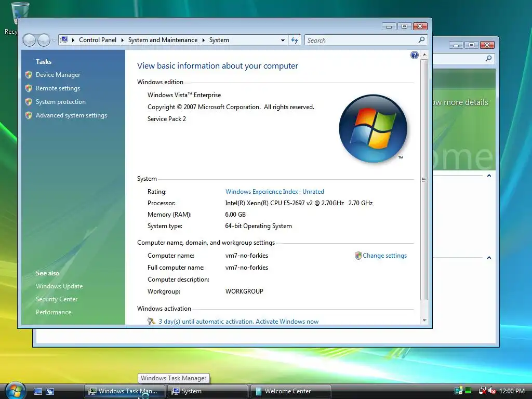Open the recent pages dropdown arrow
The width and height of the screenshot is (532, 399).
[x=54, y=41]
